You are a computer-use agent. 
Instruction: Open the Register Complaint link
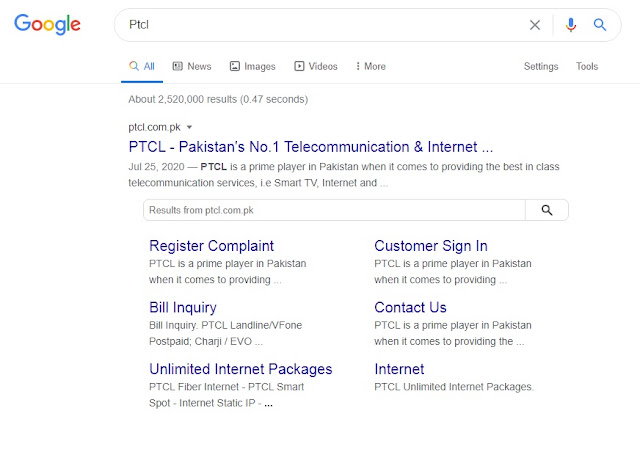coord(211,246)
